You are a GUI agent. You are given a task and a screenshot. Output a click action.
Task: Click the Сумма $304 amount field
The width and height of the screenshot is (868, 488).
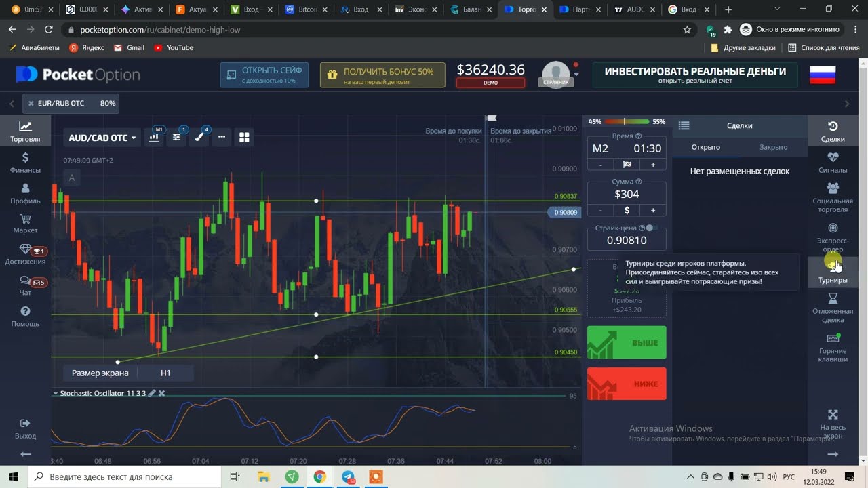click(627, 194)
